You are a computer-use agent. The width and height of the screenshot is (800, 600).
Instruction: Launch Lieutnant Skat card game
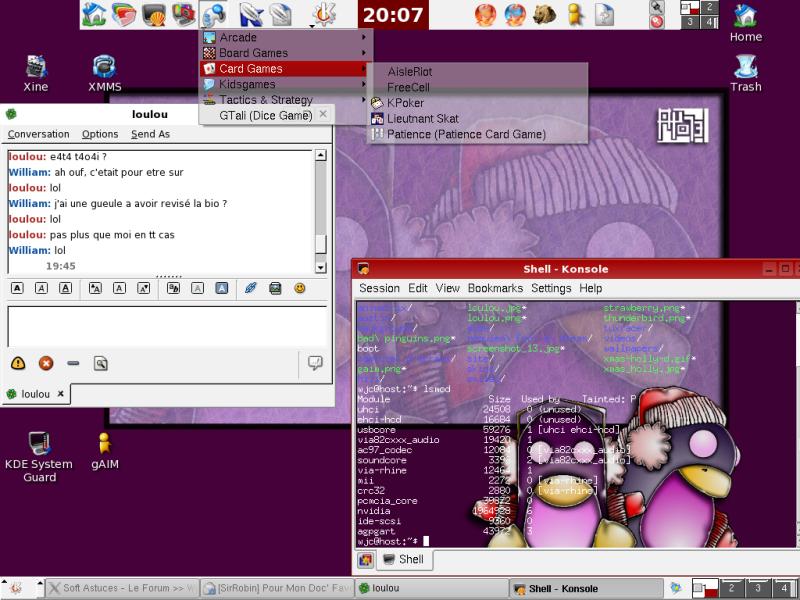[478, 119]
